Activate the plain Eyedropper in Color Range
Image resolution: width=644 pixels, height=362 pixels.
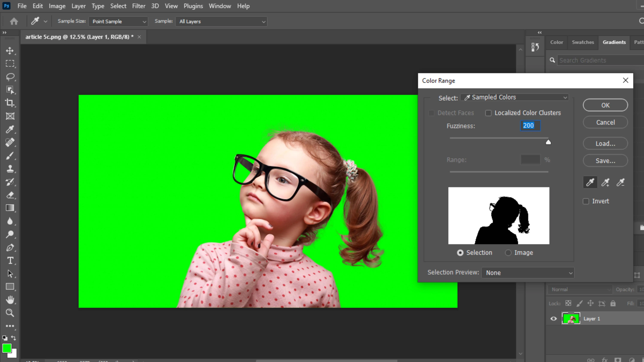point(590,182)
